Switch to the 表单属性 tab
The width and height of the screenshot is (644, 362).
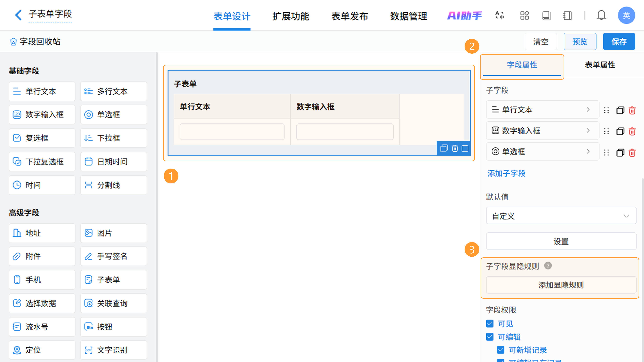click(600, 65)
